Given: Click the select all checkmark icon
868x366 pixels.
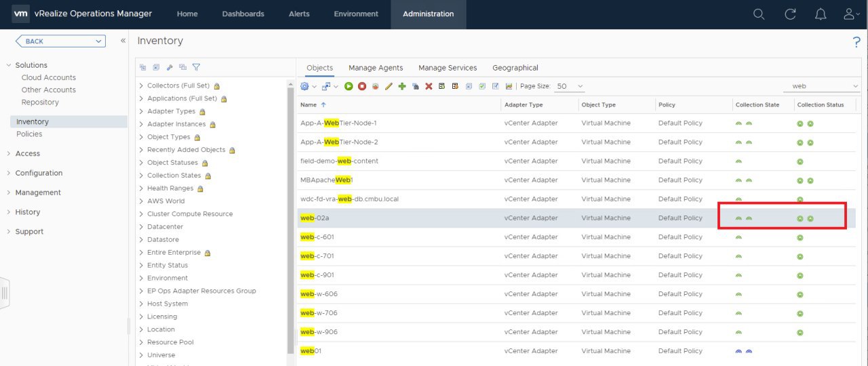Looking at the screenshot, I should [482, 86].
